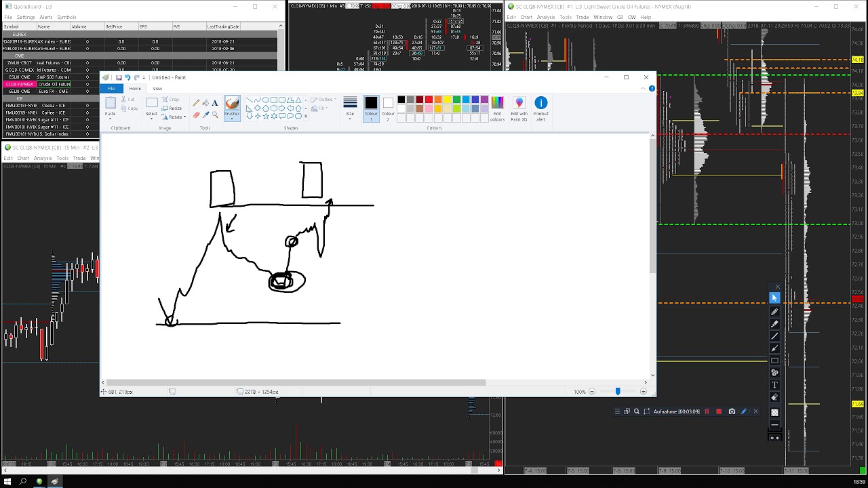This screenshot has width=868, height=488.
Task: Open Customize Quick Access Toolbar arrow
Action: click(144, 78)
